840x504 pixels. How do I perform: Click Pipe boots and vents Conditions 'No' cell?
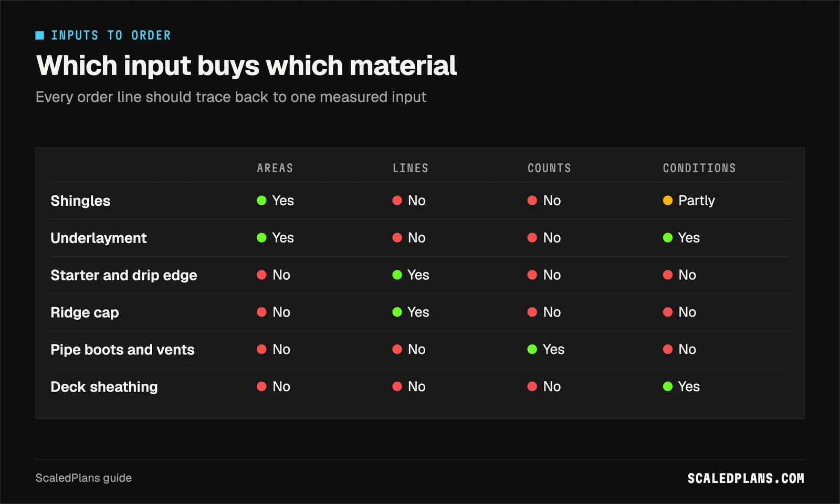679,350
